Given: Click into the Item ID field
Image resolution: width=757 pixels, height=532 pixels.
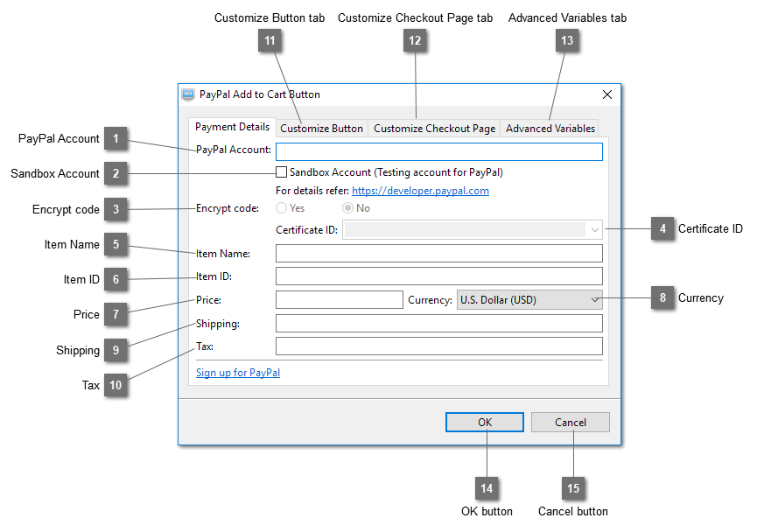Looking at the screenshot, I should click(x=438, y=276).
